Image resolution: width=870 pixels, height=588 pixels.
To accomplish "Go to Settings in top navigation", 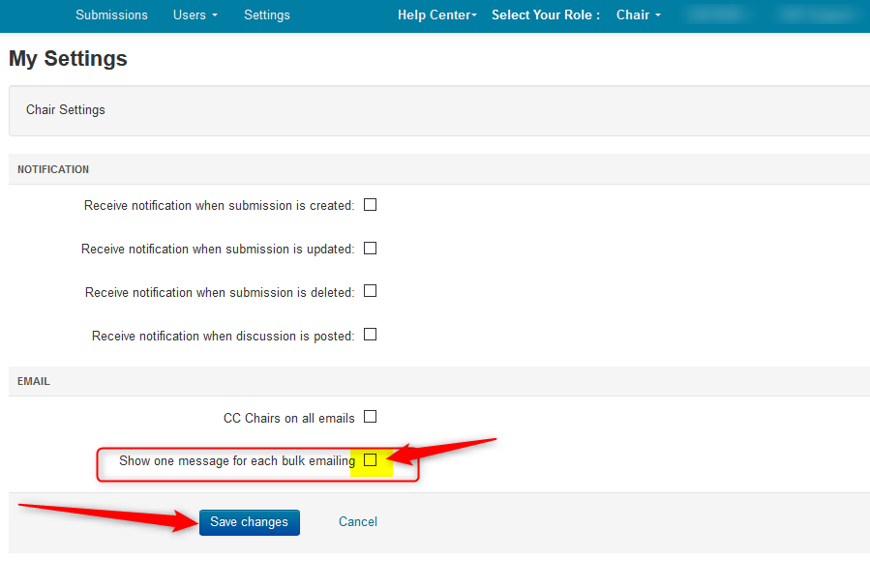I will click(x=266, y=15).
